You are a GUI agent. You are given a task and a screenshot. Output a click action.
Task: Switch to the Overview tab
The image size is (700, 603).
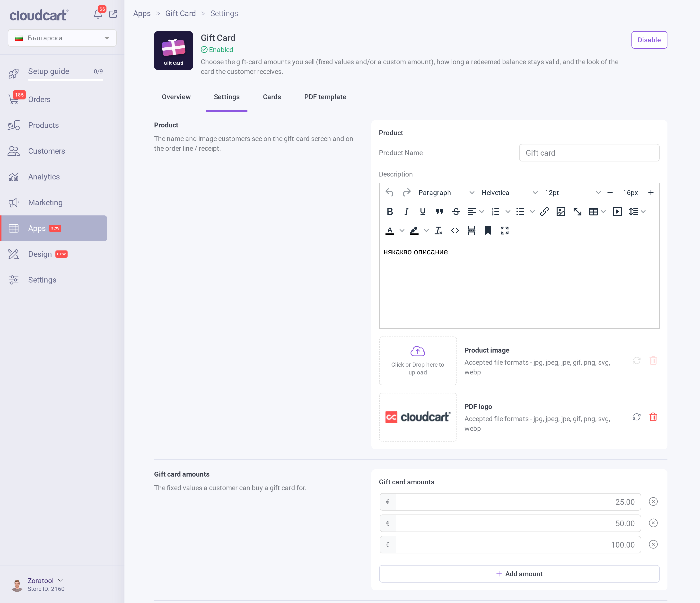(176, 97)
